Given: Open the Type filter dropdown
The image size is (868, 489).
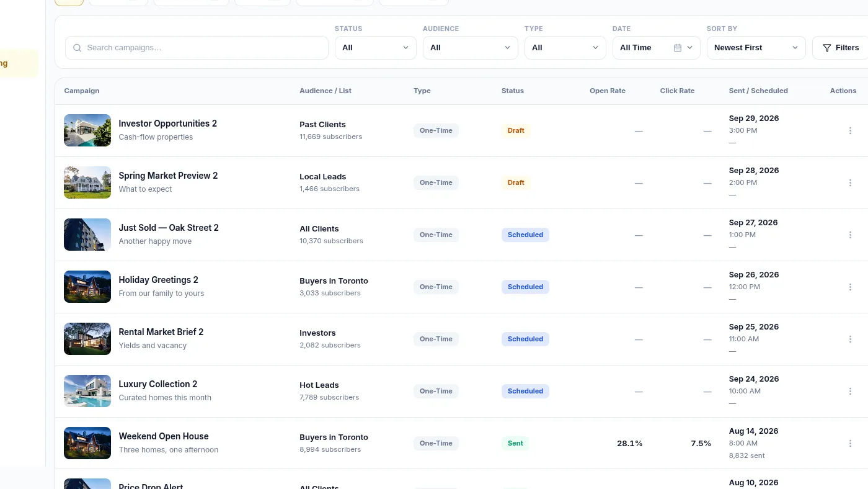Looking at the screenshot, I should pyautogui.click(x=565, y=48).
